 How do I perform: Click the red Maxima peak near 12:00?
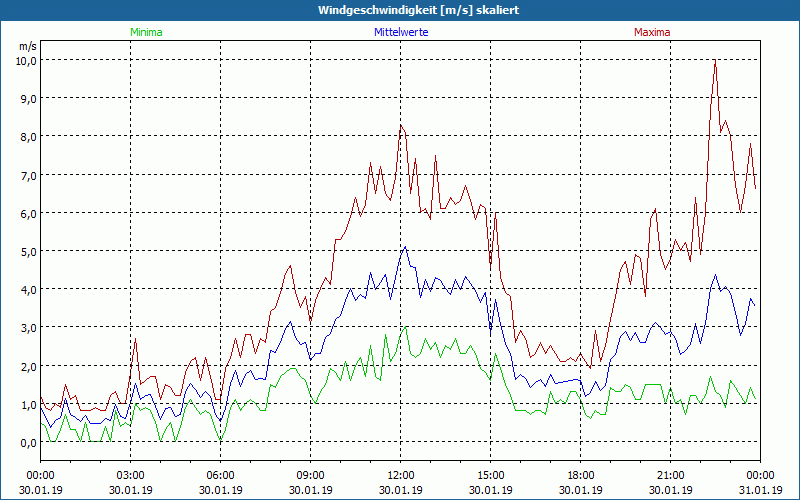tap(401, 126)
